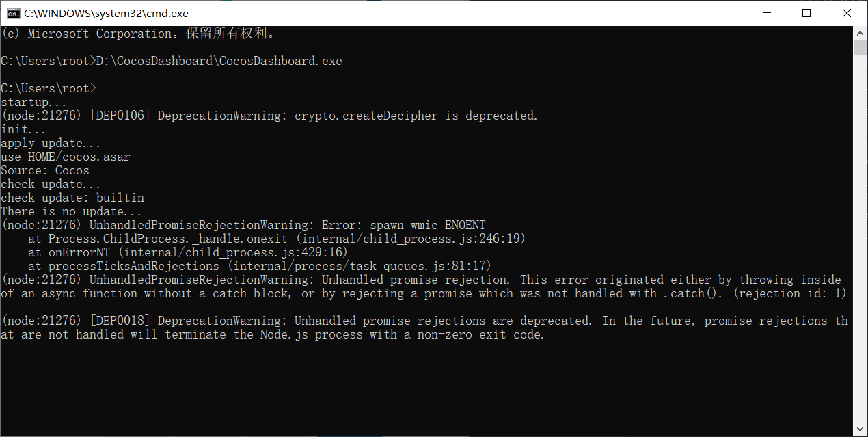868x437 pixels.
Task: Click the "spawn wmic ENOENT" error text
Action: [x=427, y=225]
